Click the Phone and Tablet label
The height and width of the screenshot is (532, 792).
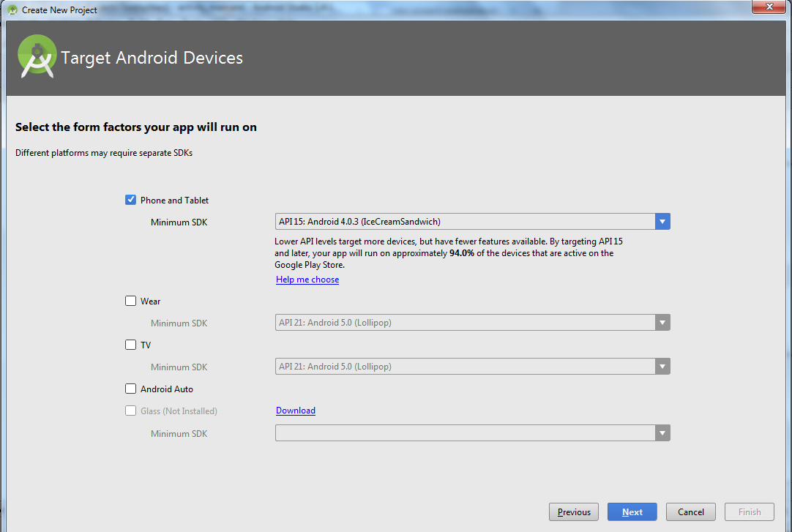(x=174, y=201)
